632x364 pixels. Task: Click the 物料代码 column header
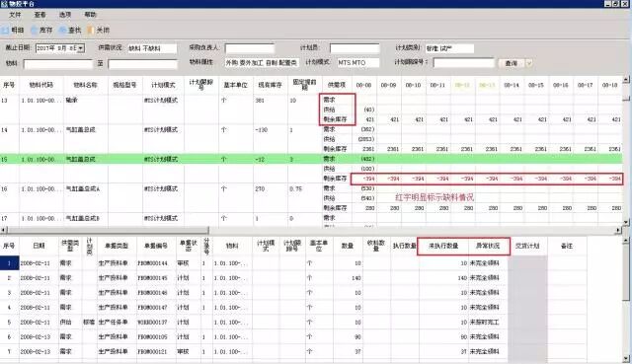point(41,85)
